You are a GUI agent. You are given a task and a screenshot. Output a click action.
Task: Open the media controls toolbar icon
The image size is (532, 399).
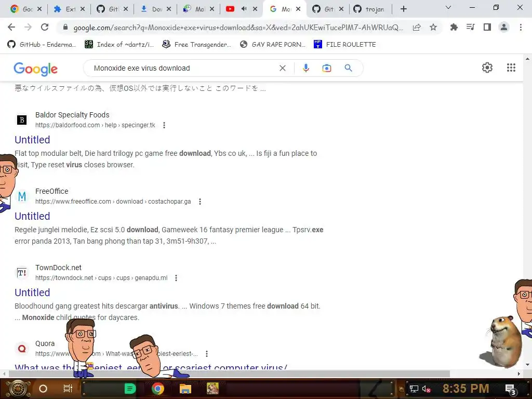(470, 27)
